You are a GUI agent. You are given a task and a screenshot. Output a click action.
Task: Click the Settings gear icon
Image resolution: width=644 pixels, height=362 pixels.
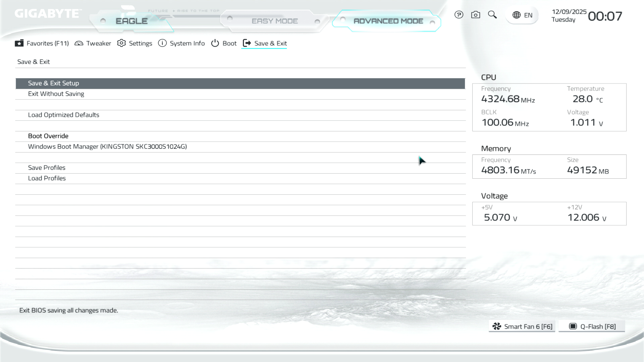pos(121,43)
